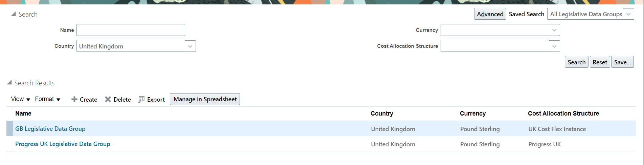Select the GB Legislative Data Group row header
644x165 pixels.
tap(9, 129)
